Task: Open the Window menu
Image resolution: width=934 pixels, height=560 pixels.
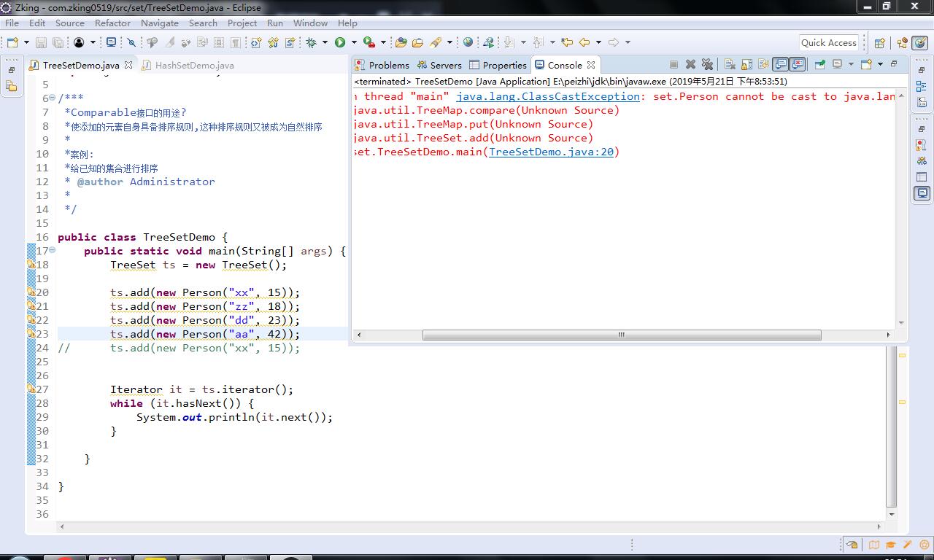Action: pos(310,23)
